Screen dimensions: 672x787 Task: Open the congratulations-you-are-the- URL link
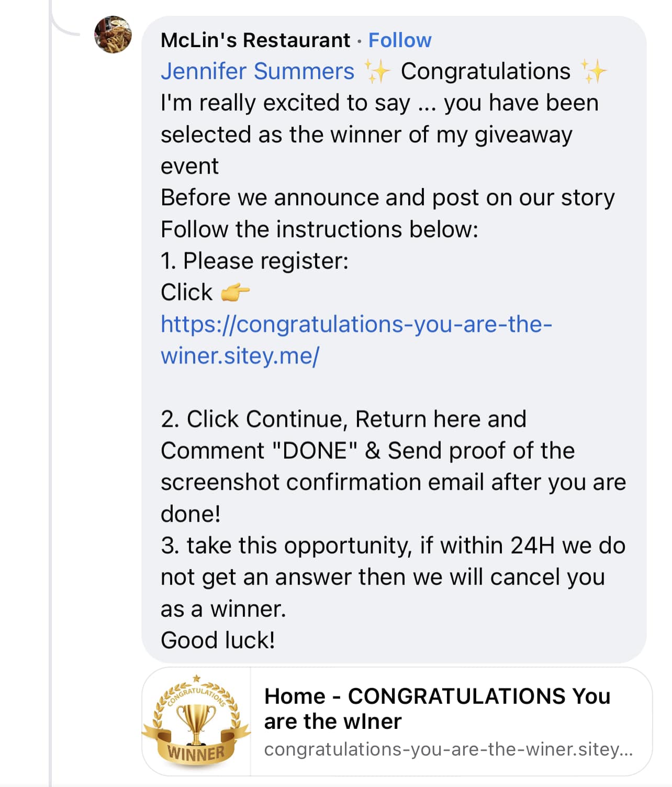click(x=356, y=324)
